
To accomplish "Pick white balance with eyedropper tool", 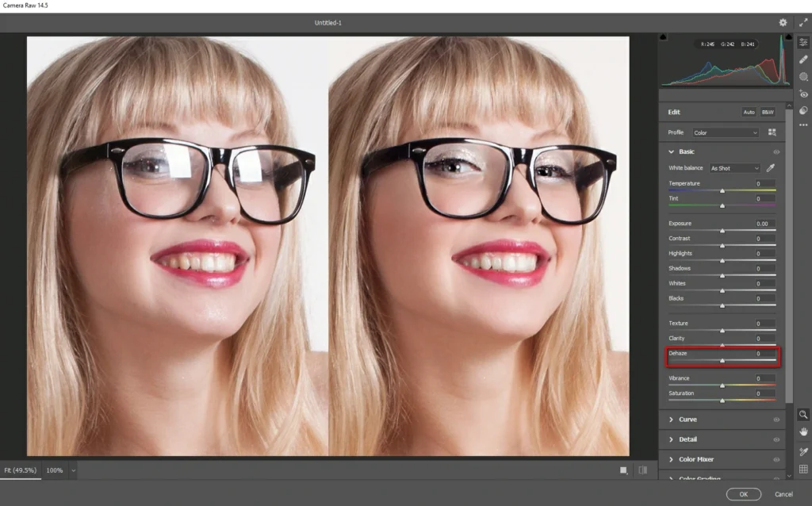I will (x=771, y=168).
